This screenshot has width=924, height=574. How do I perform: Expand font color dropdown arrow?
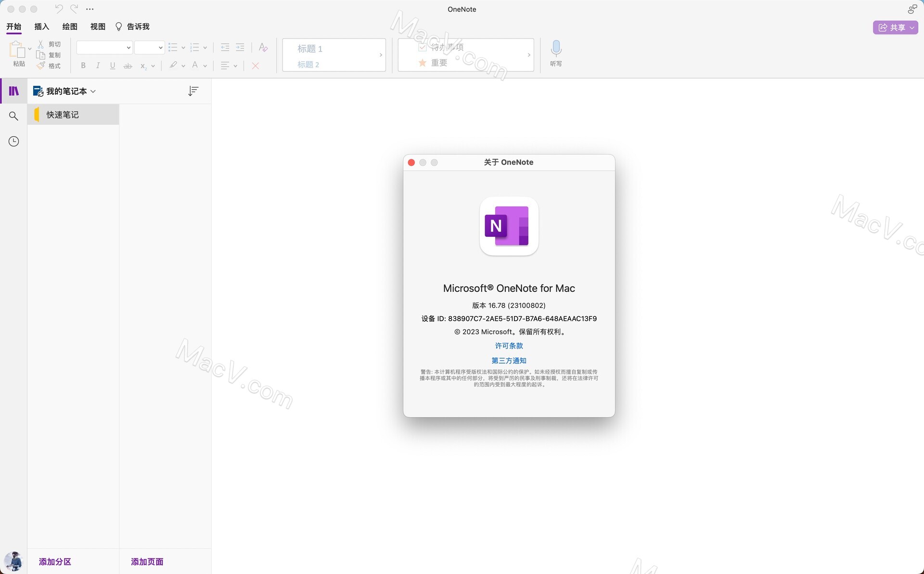click(x=205, y=66)
